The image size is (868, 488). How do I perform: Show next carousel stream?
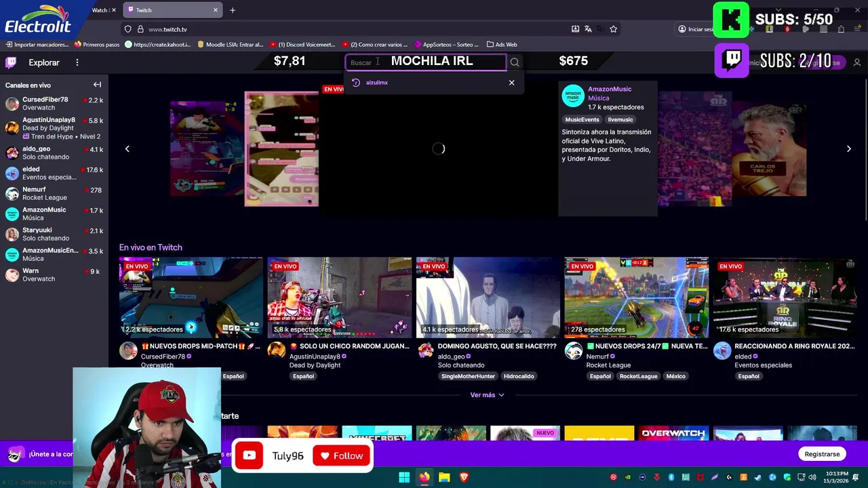(x=848, y=148)
